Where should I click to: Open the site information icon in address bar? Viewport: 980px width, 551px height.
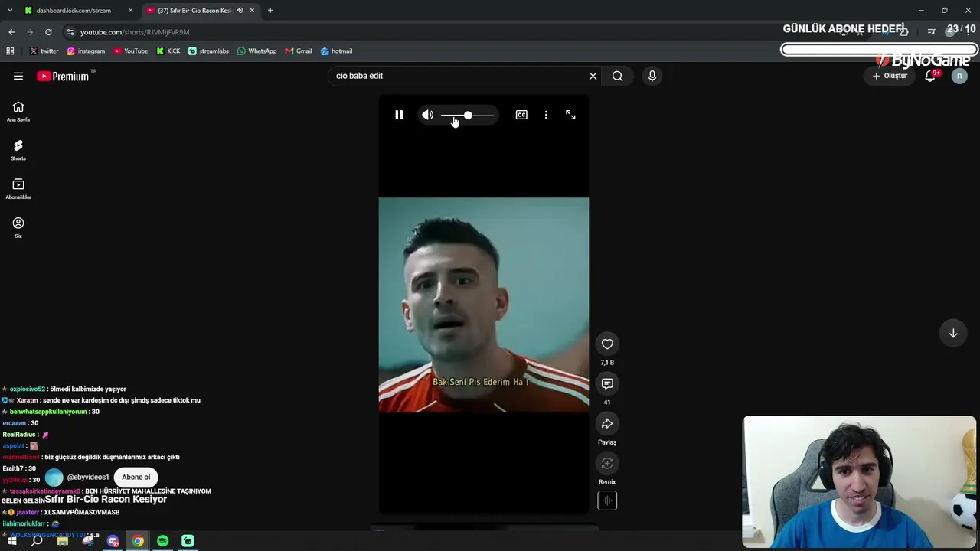(70, 32)
